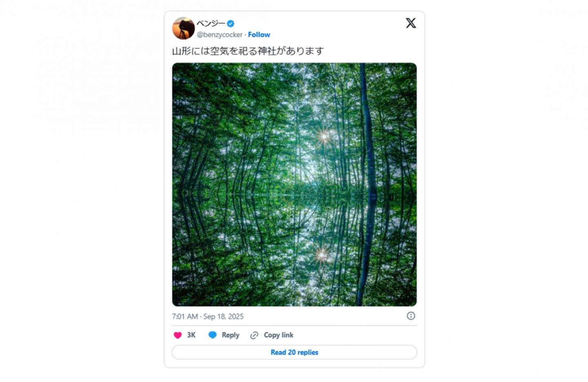
Task: Click the ベンジー display name
Action: [211, 24]
